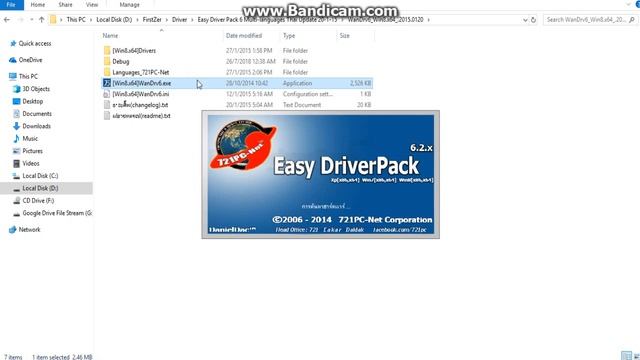Open Pictures in navigation pane

coord(32,151)
